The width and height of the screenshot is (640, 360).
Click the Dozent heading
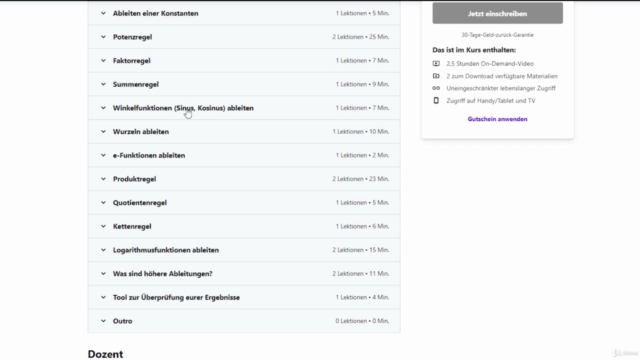[x=105, y=354]
